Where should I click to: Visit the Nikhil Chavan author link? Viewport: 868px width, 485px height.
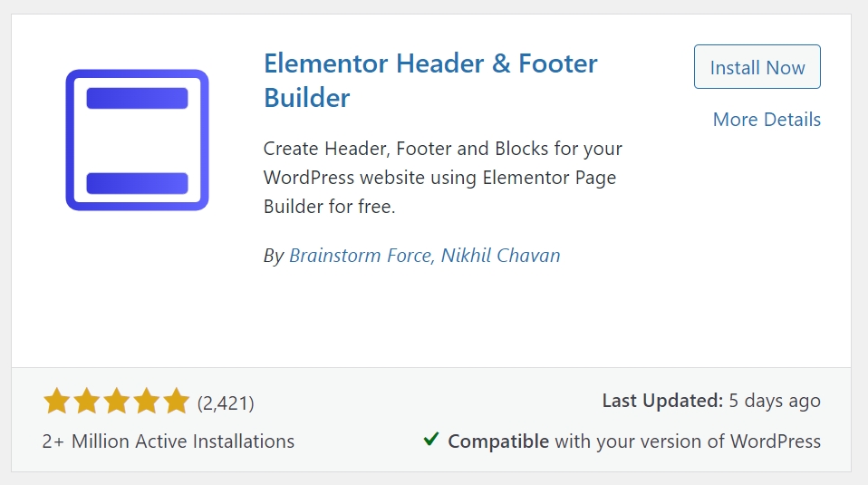[x=500, y=256]
